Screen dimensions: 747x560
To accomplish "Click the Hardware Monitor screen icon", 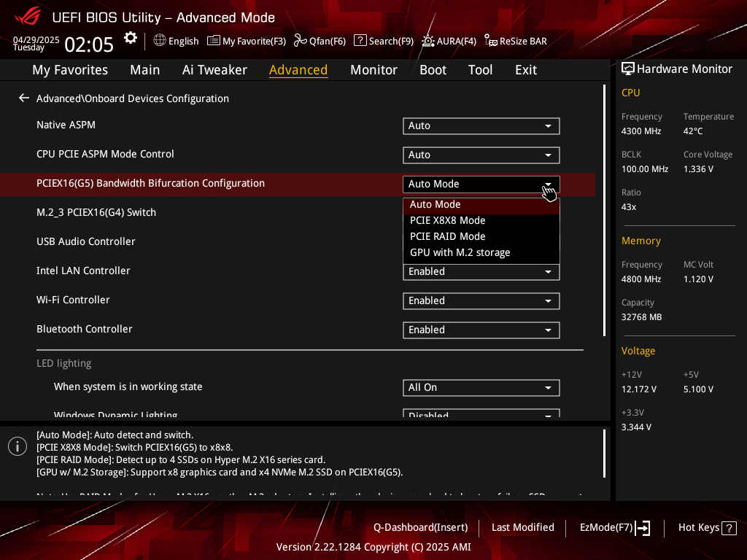I will tap(628, 69).
